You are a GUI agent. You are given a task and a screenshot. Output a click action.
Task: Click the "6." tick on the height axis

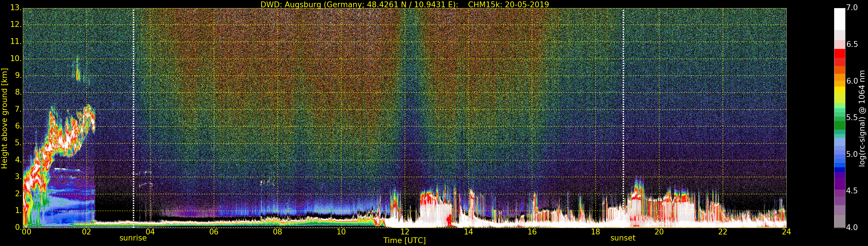tap(19, 126)
